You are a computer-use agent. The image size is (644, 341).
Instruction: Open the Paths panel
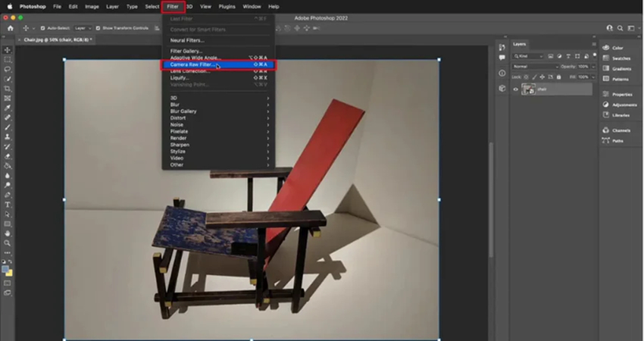point(613,140)
